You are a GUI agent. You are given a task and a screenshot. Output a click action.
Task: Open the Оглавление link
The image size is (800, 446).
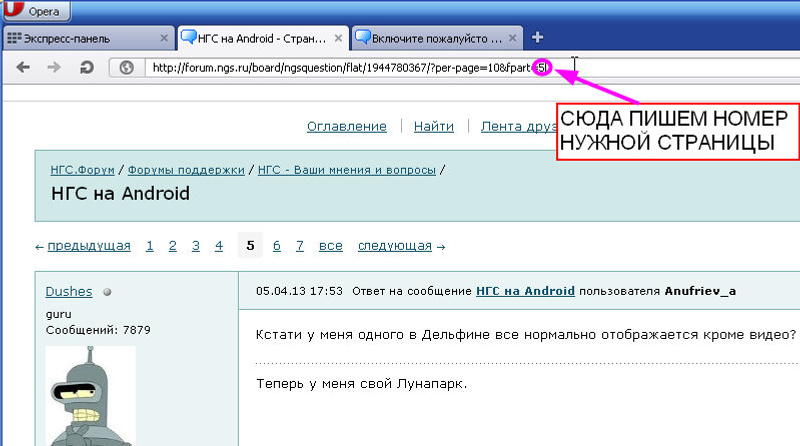pyautogui.click(x=347, y=126)
